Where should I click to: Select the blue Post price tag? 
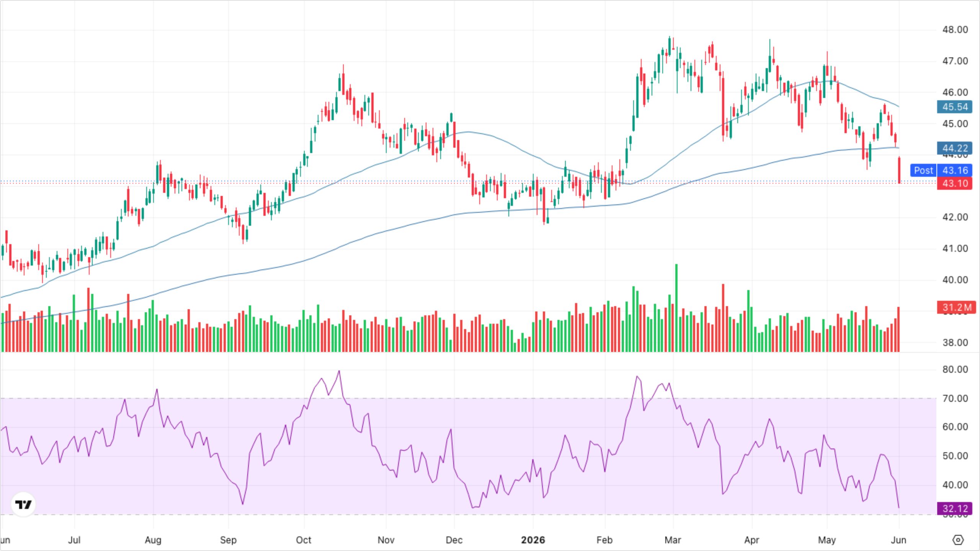coord(923,170)
